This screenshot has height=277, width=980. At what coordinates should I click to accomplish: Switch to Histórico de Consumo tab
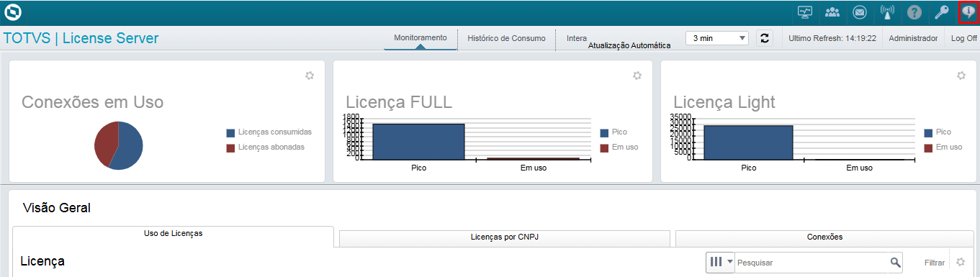[506, 38]
